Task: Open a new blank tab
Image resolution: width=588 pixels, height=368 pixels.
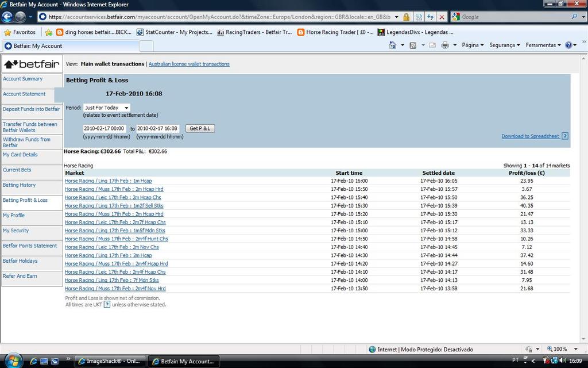Action: point(146,46)
